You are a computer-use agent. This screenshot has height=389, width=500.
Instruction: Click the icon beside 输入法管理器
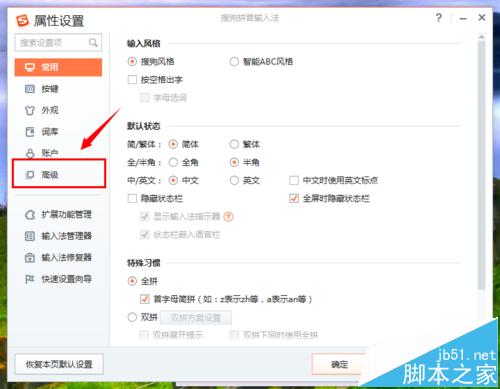30,236
